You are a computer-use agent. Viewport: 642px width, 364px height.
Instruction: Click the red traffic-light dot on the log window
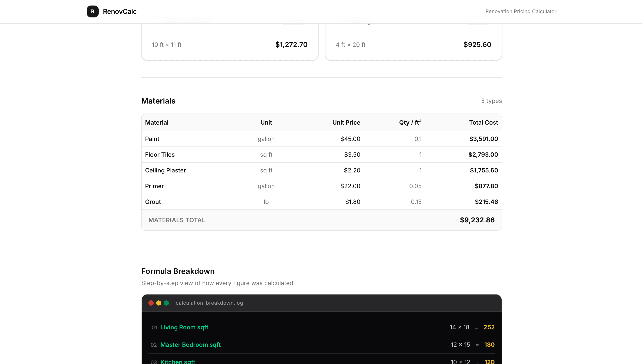pos(151,303)
